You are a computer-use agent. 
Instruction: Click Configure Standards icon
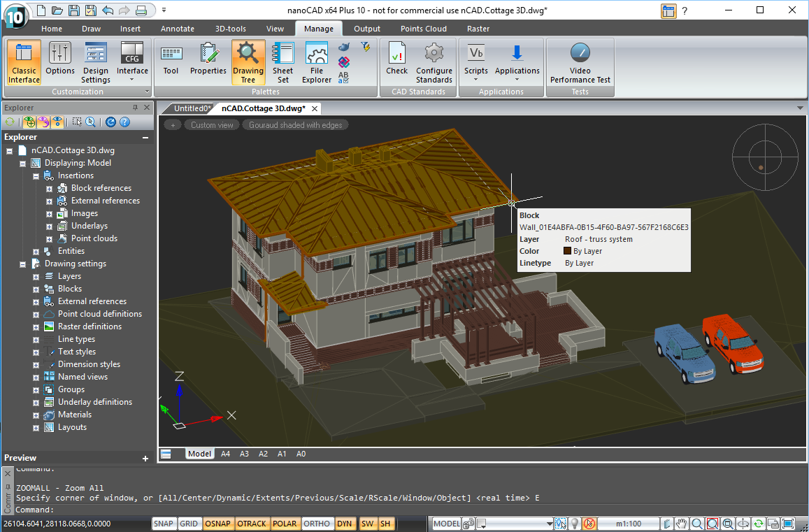point(434,62)
